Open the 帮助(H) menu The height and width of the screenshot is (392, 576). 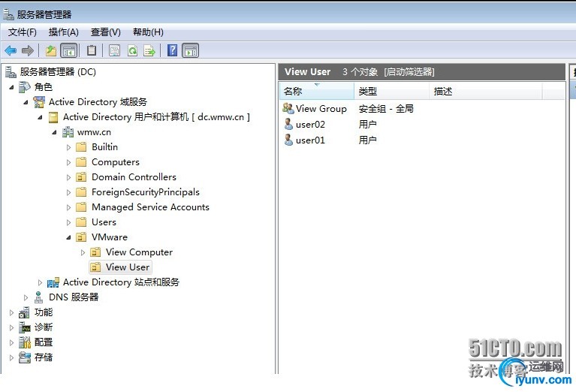pyautogui.click(x=148, y=32)
